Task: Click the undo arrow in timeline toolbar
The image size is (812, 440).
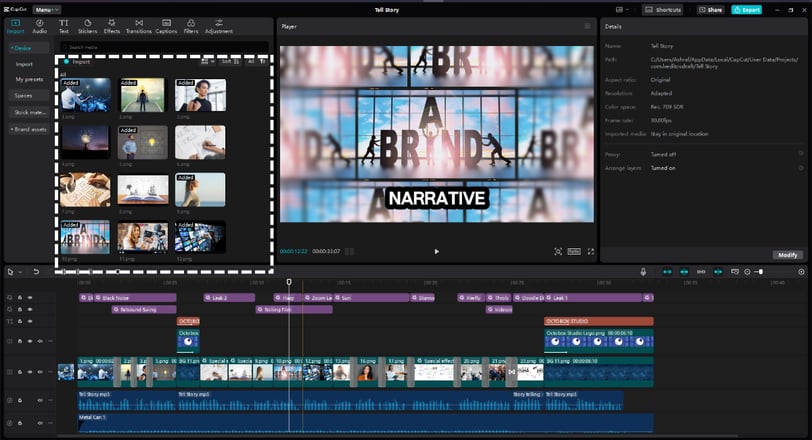Action: point(36,271)
